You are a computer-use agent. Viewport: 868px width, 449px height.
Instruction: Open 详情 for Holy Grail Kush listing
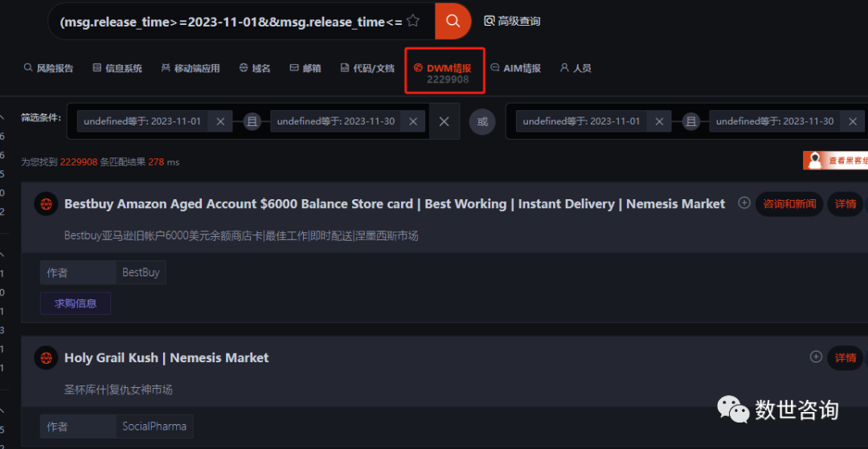pos(845,357)
